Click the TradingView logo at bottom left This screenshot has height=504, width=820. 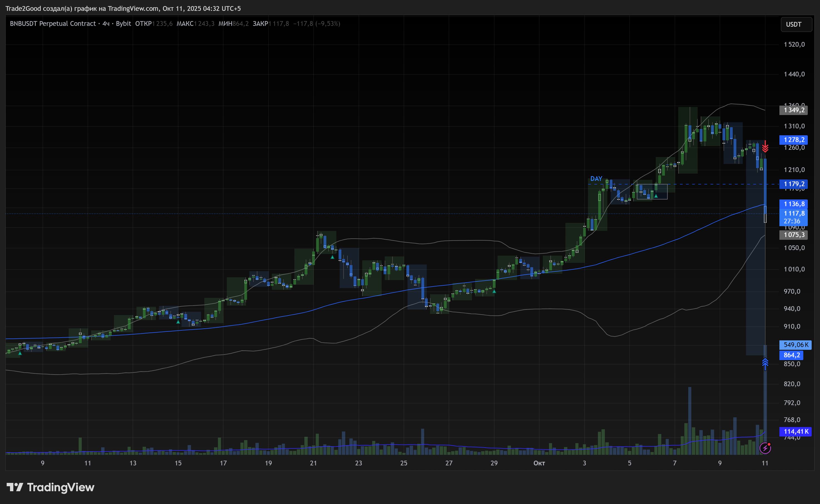pyautogui.click(x=51, y=487)
